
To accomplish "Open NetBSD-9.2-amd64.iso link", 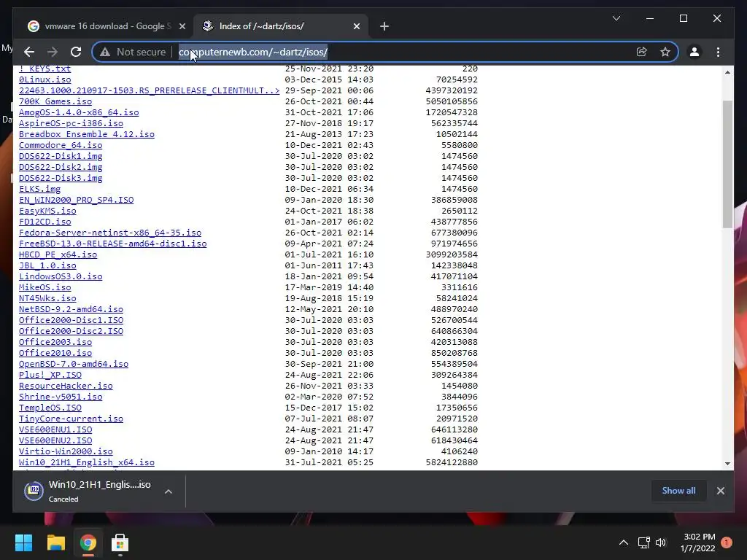I will (71, 309).
